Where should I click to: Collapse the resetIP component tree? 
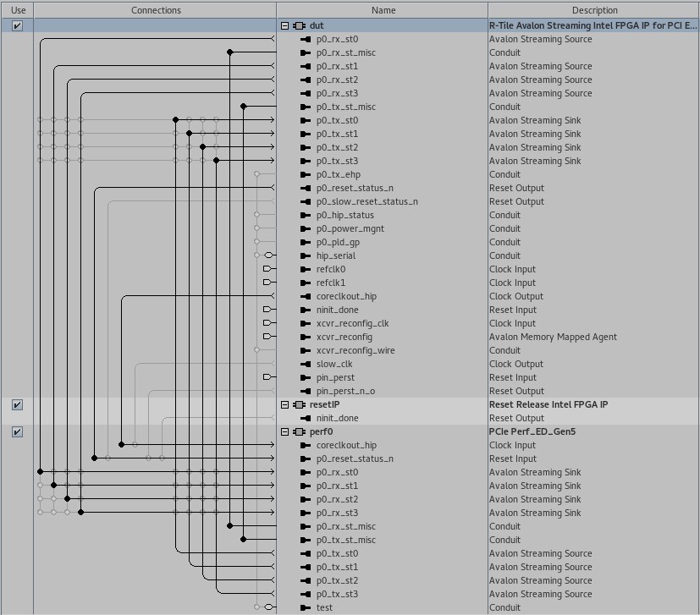tap(285, 405)
